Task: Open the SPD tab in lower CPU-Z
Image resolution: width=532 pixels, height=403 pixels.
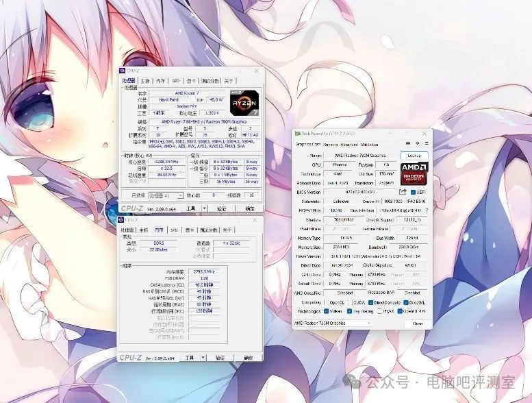Action: click(x=174, y=230)
